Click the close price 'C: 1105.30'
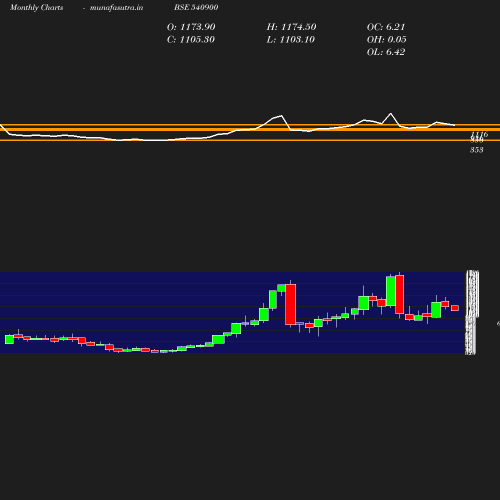500x500 pixels. (x=191, y=40)
